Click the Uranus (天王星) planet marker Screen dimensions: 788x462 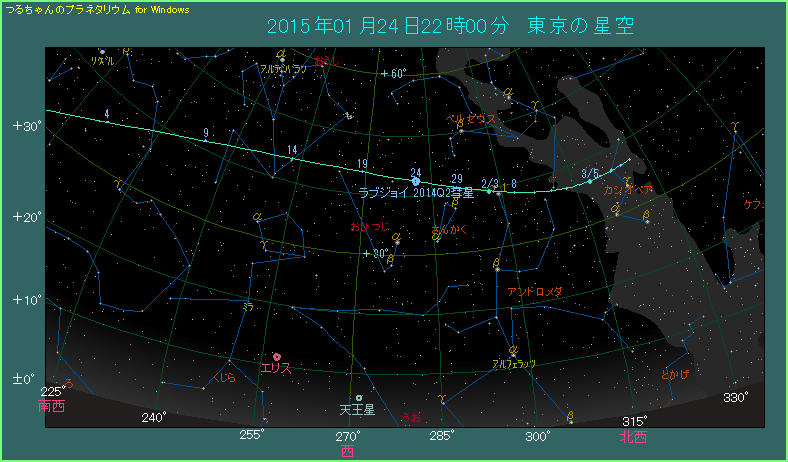358,398
